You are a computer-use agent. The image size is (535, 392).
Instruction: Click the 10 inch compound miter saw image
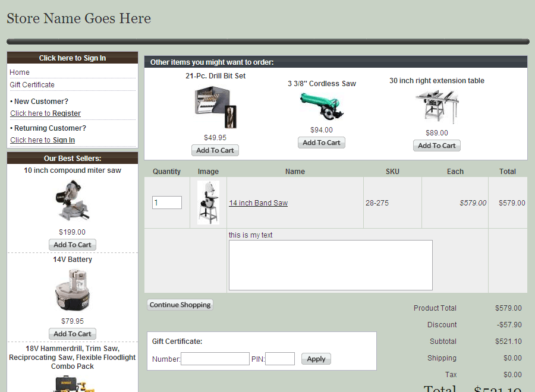[72, 201]
